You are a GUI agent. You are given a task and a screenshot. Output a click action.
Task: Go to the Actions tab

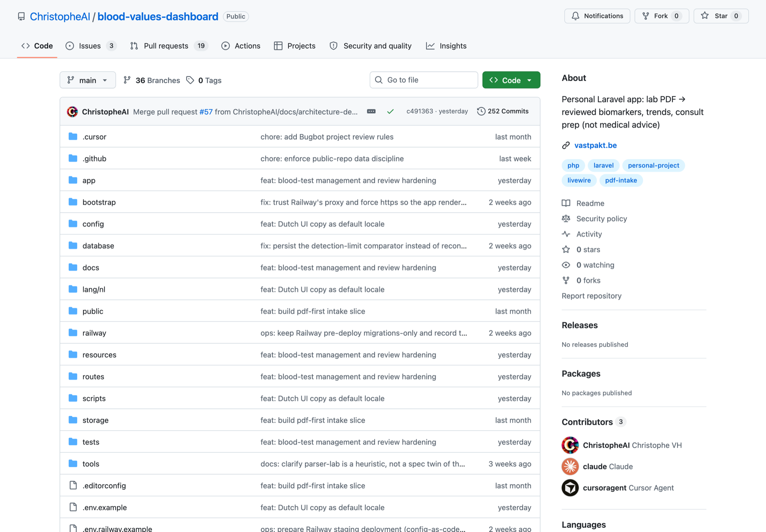[241, 46]
